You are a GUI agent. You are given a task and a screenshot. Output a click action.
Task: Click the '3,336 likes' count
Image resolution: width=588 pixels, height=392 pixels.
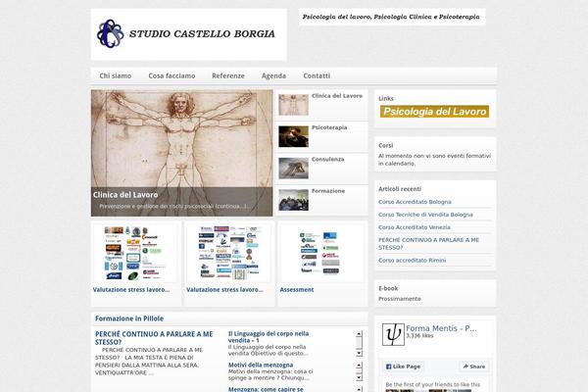pos(419,336)
